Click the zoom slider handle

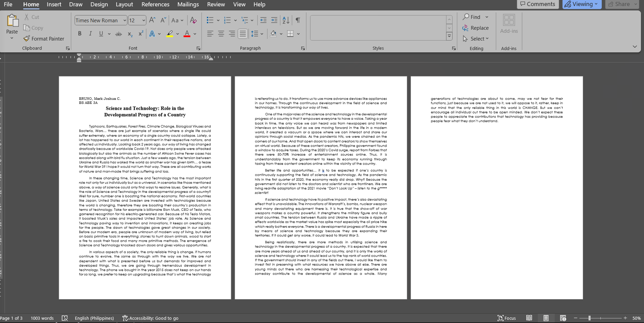click(590, 318)
